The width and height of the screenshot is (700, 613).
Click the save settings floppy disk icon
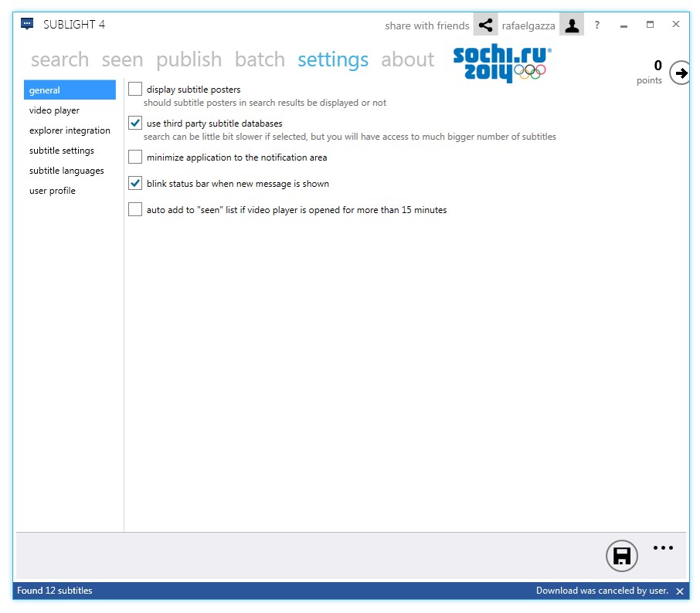point(622,556)
